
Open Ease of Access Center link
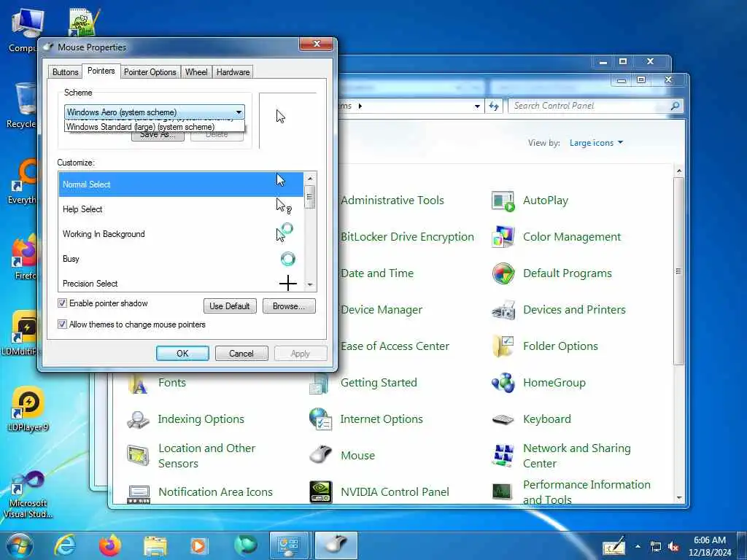[x=395, y=346]
